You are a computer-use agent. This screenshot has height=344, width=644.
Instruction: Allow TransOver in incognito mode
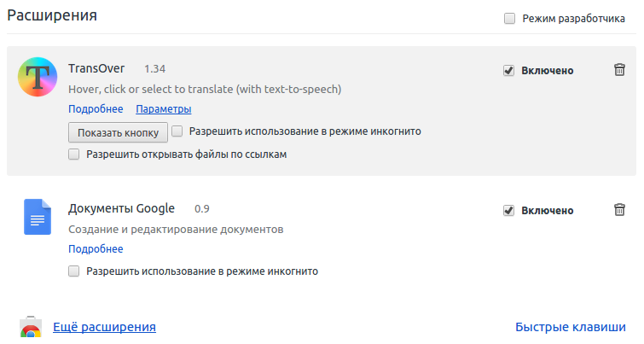pos(177,131)
